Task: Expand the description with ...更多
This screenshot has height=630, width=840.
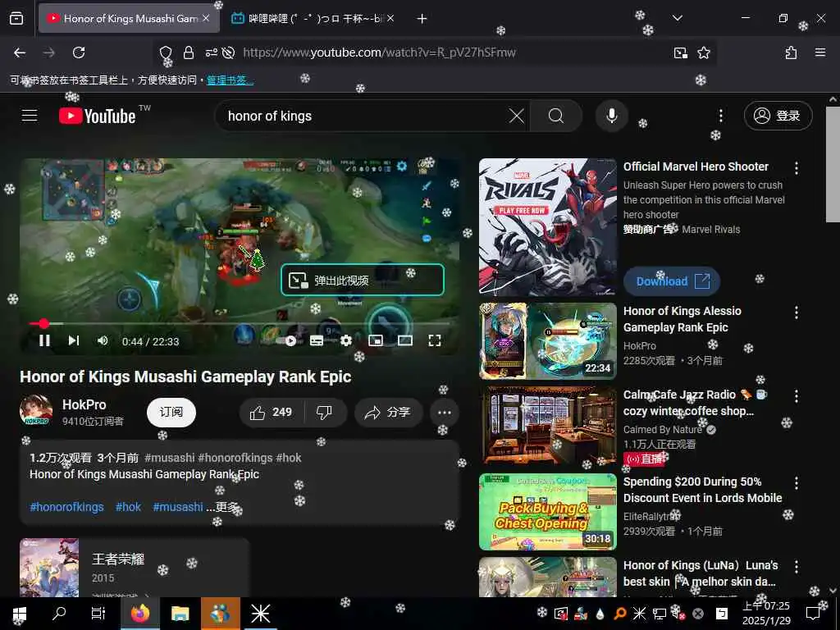Action: click(x=221, y=507)
